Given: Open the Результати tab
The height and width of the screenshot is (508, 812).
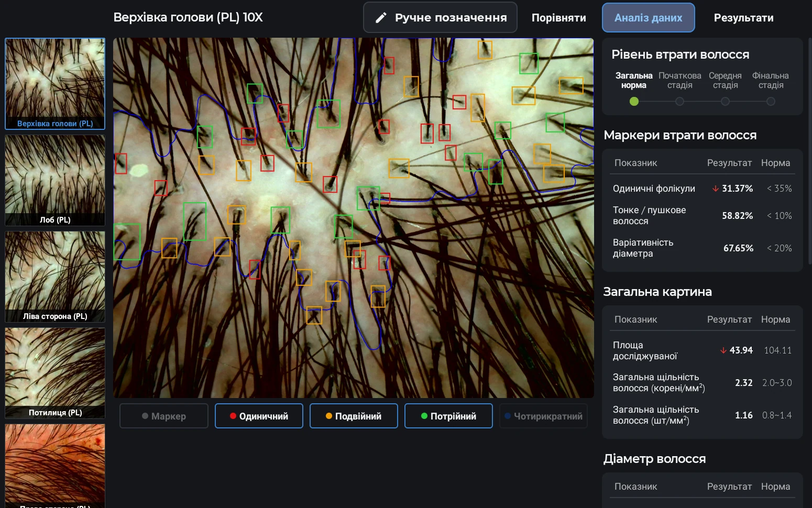Looking at the screenshot, I should [x=743, y=18].
